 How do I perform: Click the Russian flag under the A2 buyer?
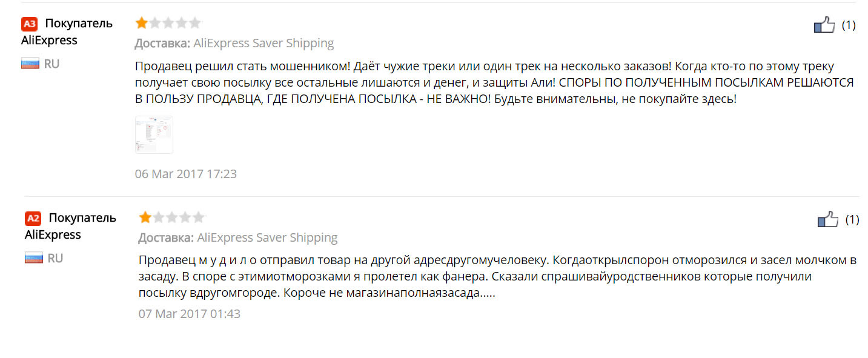(34, 258)
